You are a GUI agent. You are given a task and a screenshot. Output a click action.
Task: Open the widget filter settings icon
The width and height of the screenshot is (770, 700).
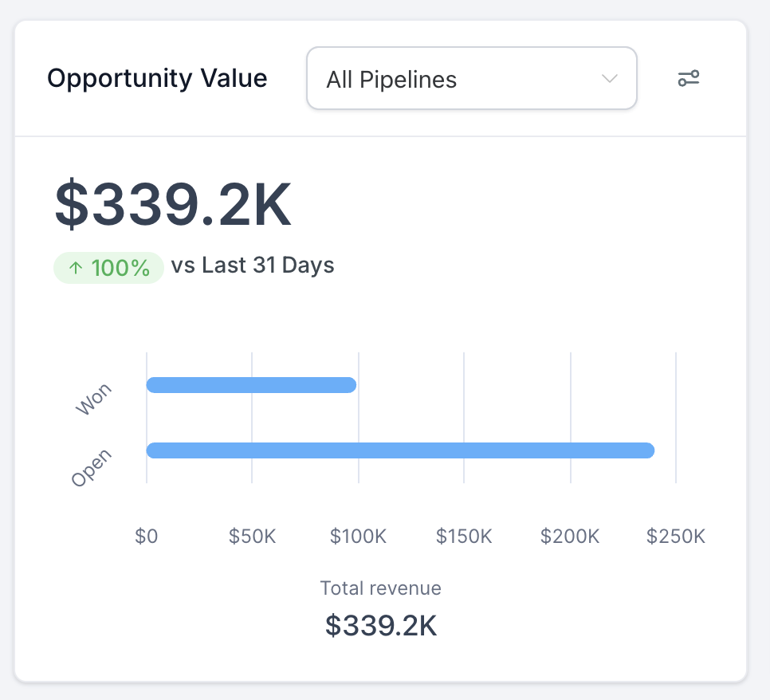[x=688, y=78]
